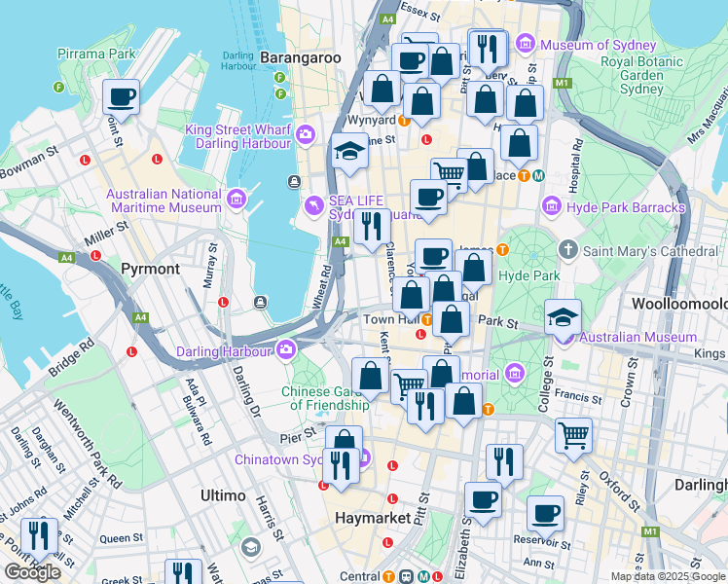Open shopping bag marker beside Chinese Garden of Friendship
Viewport: 728px width, 584px height.
point(370,377)
